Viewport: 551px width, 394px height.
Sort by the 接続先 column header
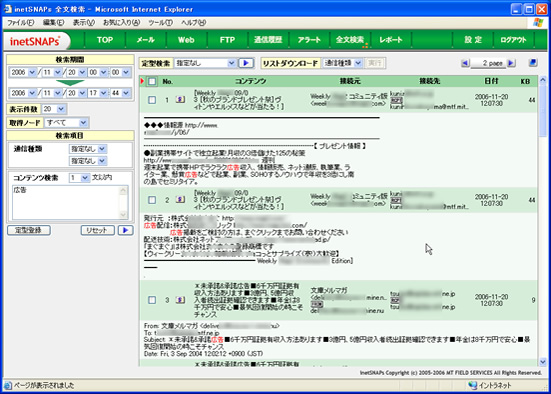pyautogui.click(x=429, y=82)
